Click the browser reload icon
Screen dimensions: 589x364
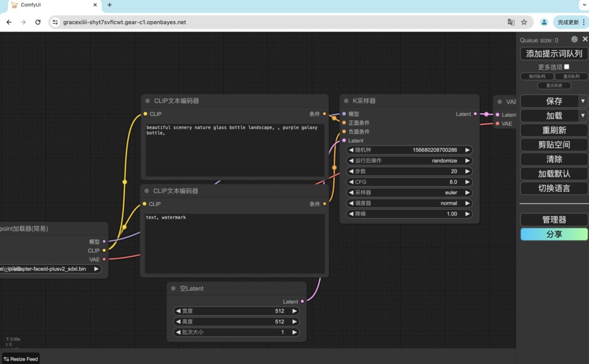click(x=38, y=22)
